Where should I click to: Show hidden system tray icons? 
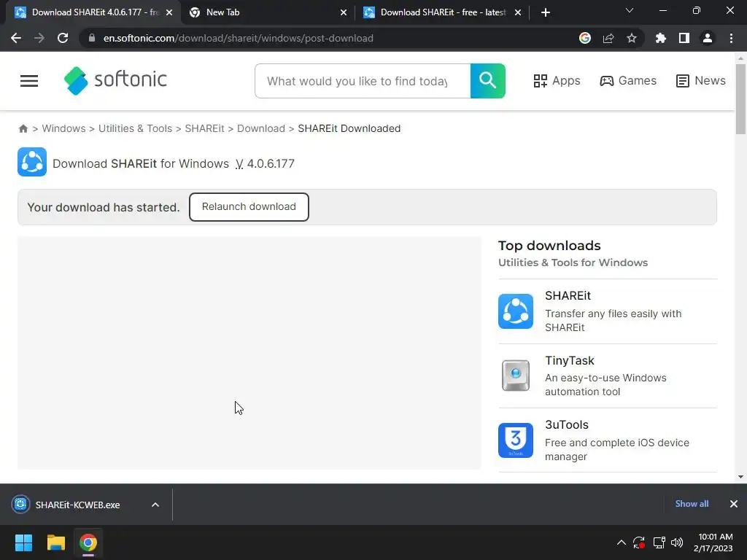(622, 542)
